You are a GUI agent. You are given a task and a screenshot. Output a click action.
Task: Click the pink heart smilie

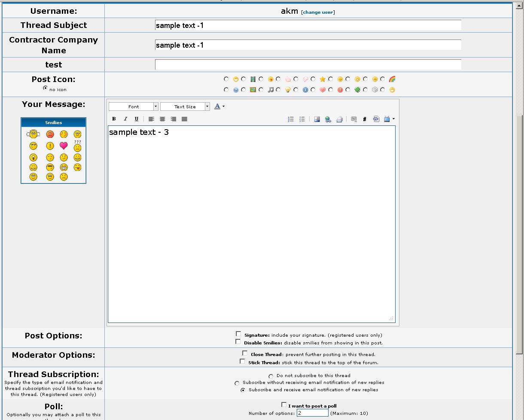[64, 146]
